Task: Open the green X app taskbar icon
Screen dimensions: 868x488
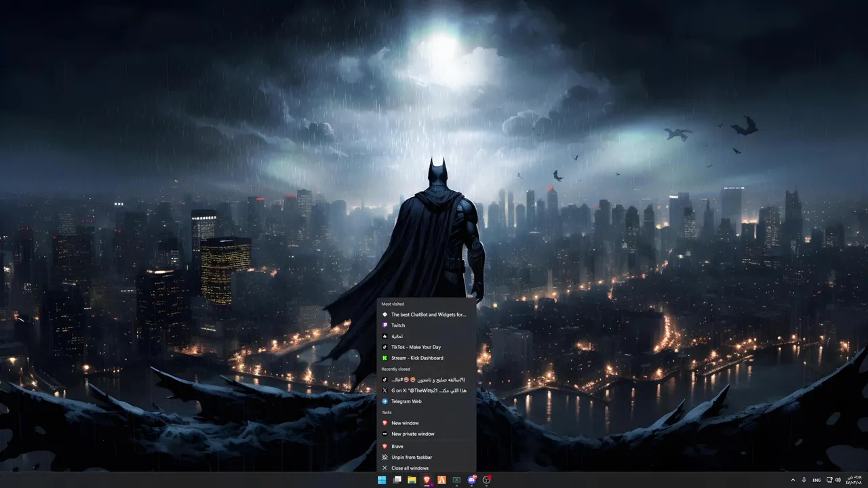Action: 456,480
